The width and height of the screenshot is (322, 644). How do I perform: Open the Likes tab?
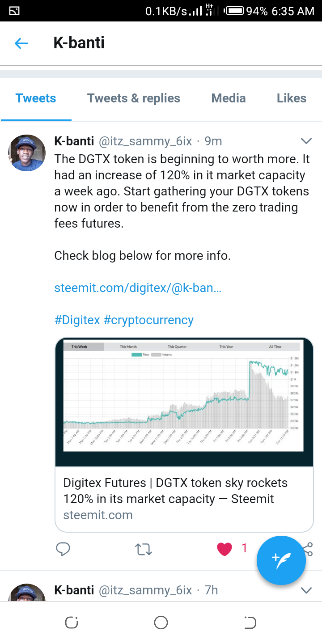[x=292, y=98]
